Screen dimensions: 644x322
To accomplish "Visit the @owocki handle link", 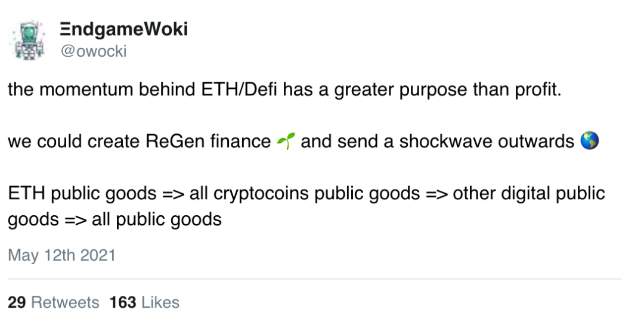I will coord(94,51).
